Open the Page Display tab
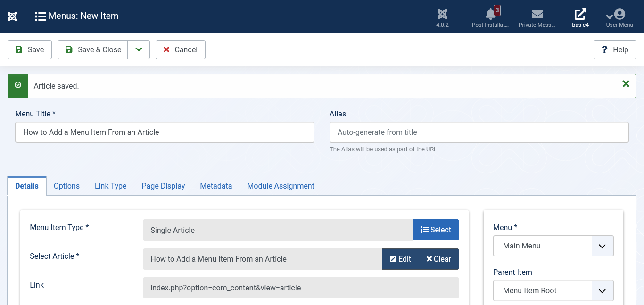 pyautogui.click(x=163, y=186)
